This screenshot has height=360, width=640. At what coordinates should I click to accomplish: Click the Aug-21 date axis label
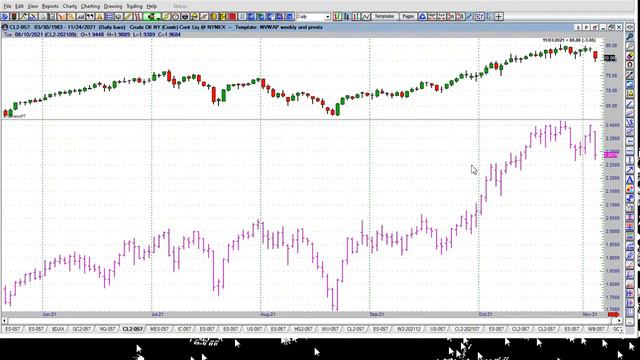tap(268, 314)
